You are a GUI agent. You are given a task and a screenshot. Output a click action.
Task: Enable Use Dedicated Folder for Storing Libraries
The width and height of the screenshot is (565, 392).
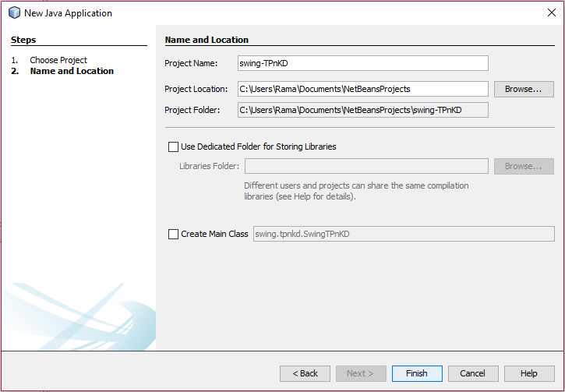point(173,147)
